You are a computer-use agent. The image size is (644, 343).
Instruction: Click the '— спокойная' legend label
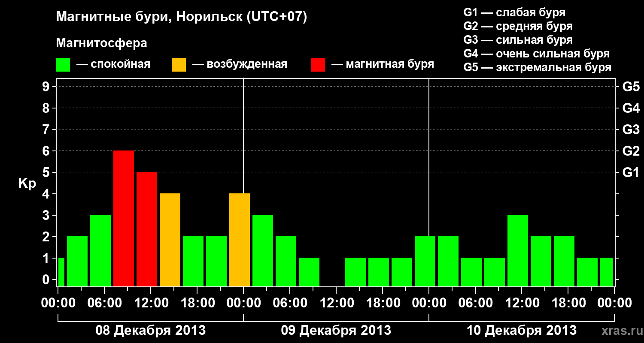coord(113,65)
